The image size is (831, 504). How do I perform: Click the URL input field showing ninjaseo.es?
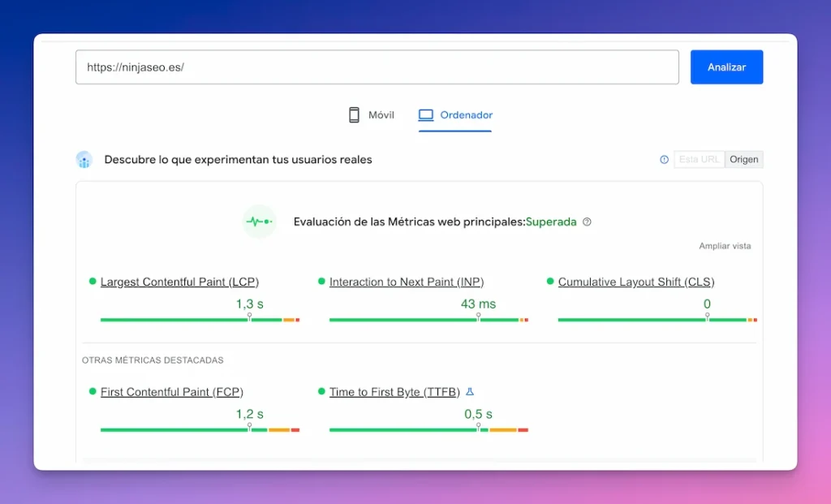(377, 67)
